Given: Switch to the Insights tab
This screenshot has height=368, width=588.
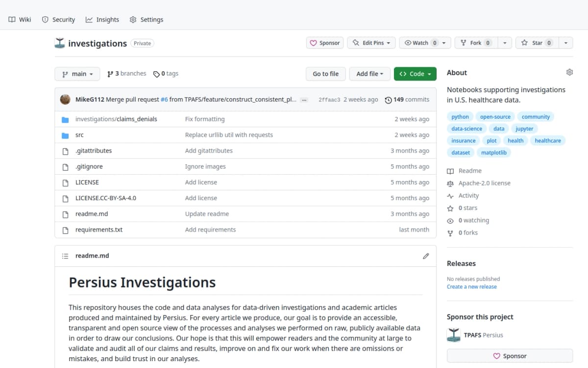Looking at the screenshot, I should 102,20.
